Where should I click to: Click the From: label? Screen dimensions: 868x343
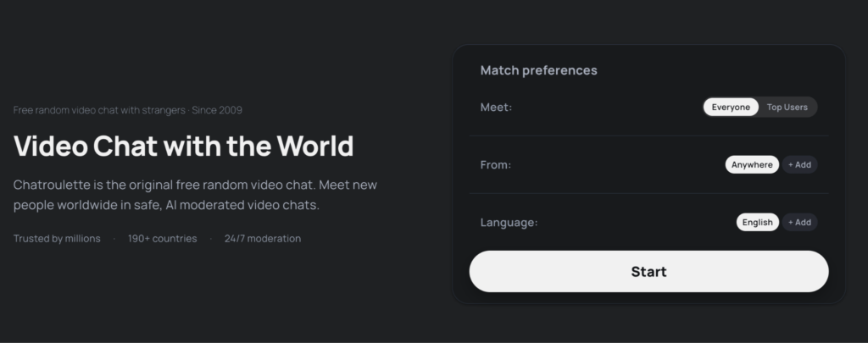[x=495, y=165]
